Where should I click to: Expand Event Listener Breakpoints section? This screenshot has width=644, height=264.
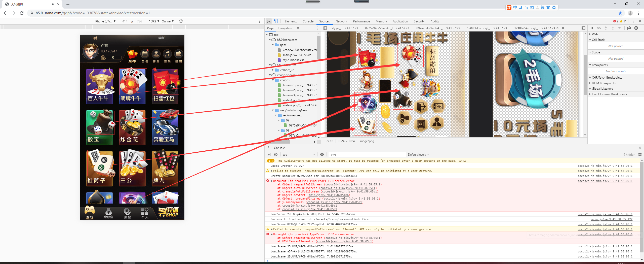point(616,94)
